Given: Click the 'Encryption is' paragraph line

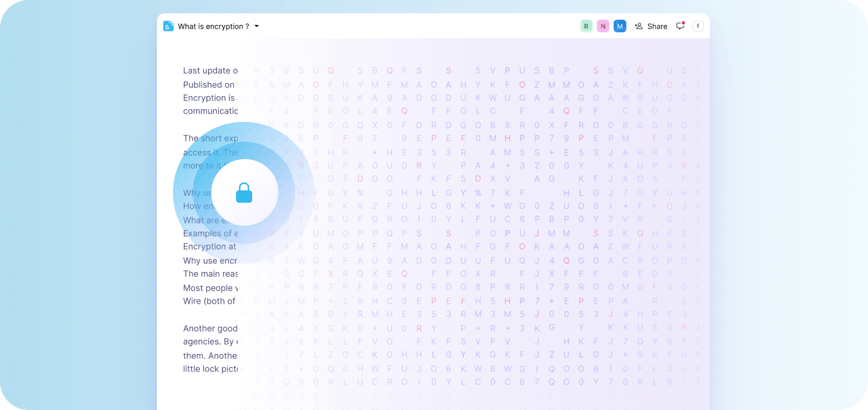Looking at the screenshot, I should pyautogui.click(x=209, y=97).
